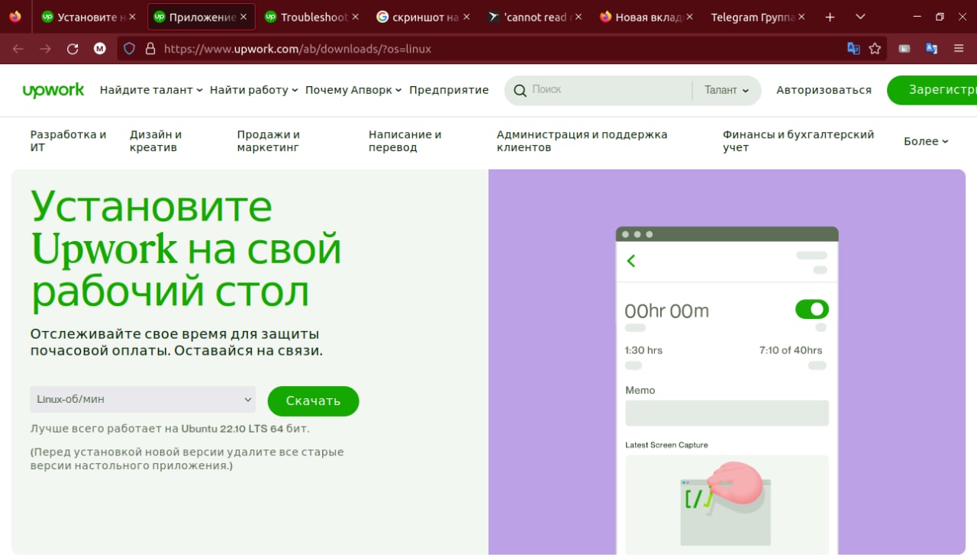The image size is (977, 560).
Task: Open a new browser tab
Action: coord(830,17)
